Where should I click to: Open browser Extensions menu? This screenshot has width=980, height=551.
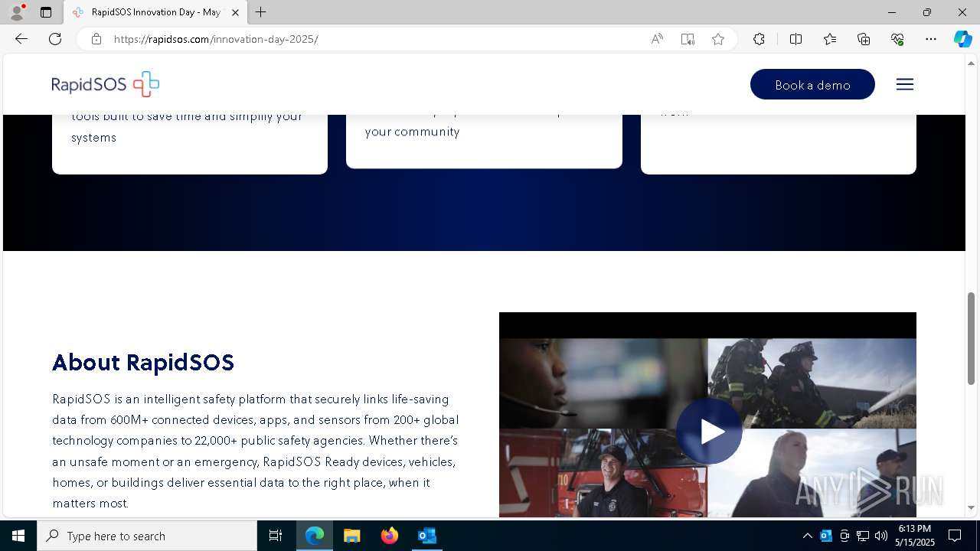[759, 39]
